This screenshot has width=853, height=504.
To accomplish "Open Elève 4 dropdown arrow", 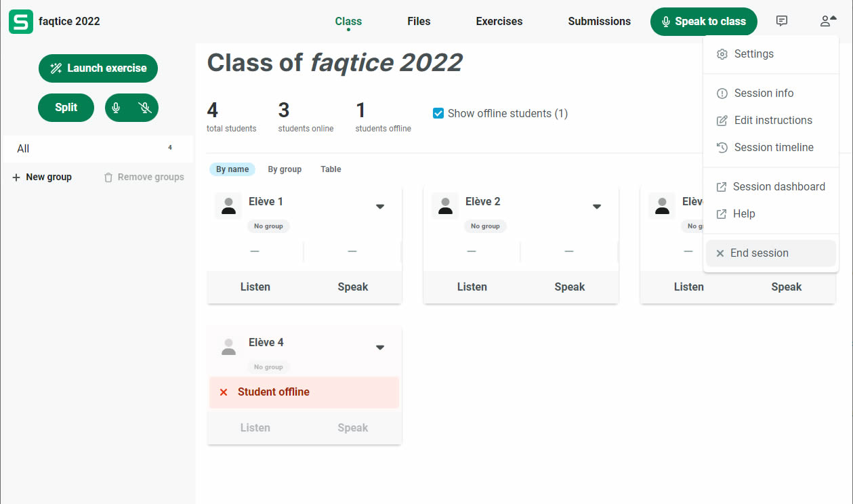I will pyautogui.click(x=380, y=348).
